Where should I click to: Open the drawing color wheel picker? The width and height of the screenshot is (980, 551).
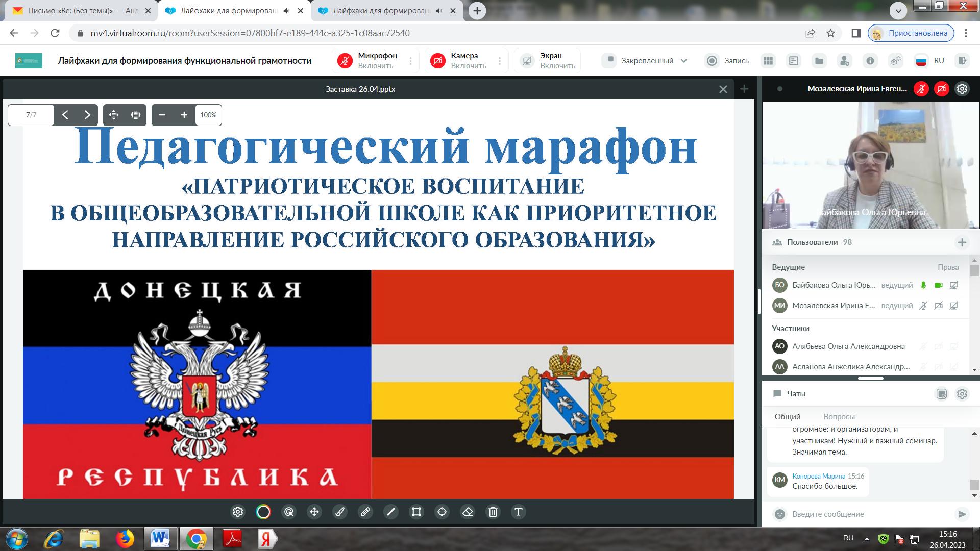(x=263, y=512)
